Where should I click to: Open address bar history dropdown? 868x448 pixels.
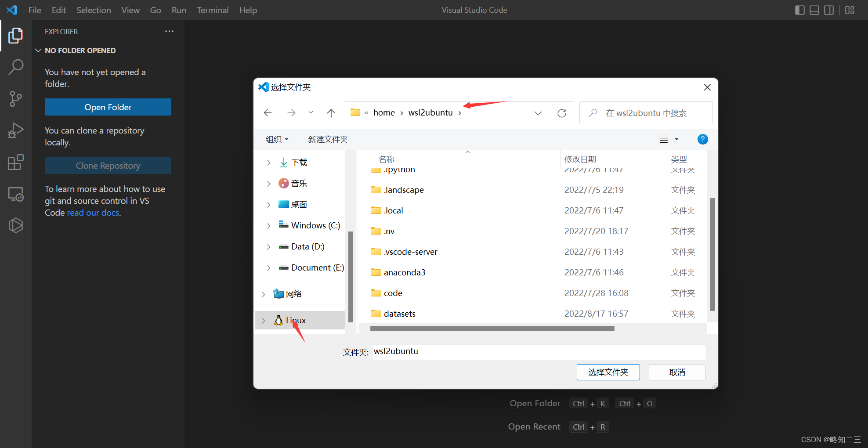tap(538, 113)
